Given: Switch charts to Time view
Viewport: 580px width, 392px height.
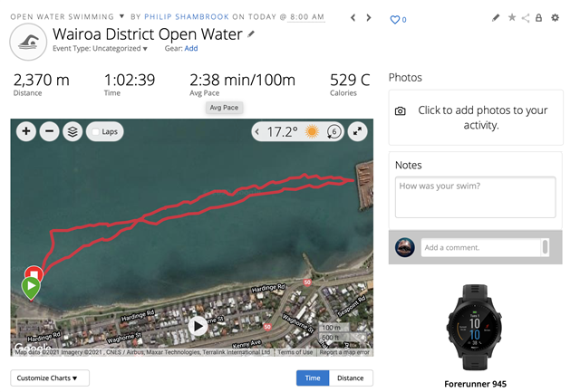Looking at the screenshot, I should (x=313, y=378).
